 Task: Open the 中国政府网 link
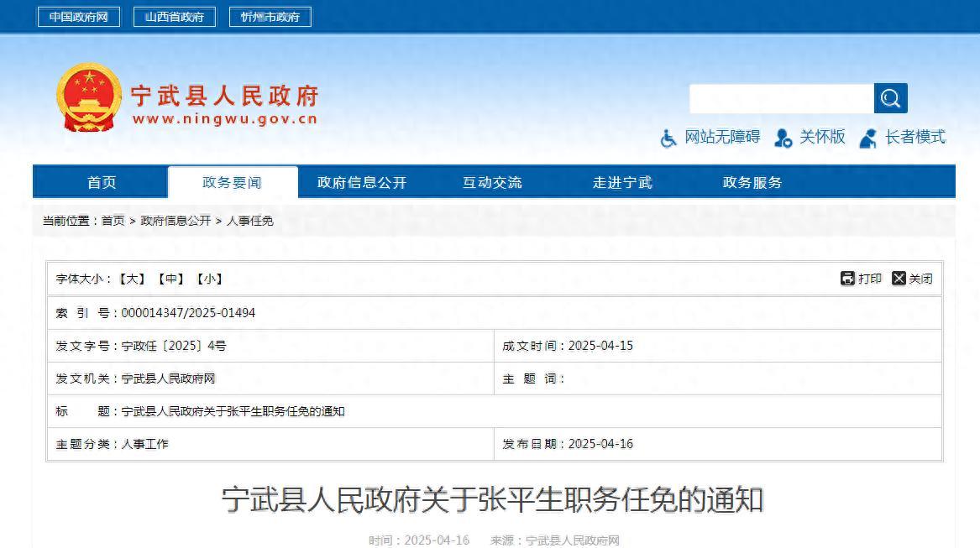tap(79, 17)
